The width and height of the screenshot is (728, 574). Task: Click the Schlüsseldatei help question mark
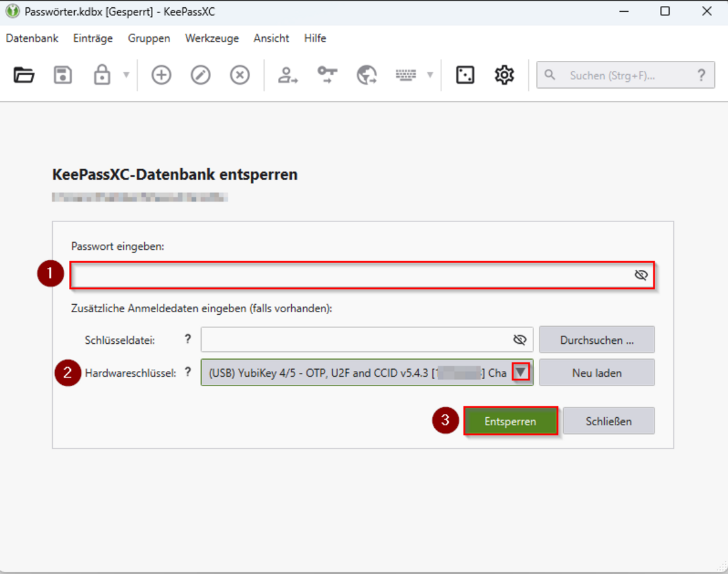187,339
